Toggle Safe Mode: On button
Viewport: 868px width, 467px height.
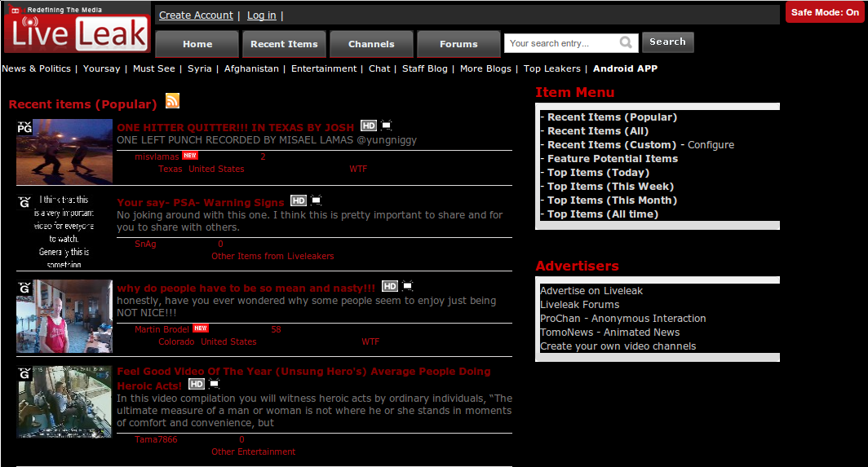tap(825, 12)
